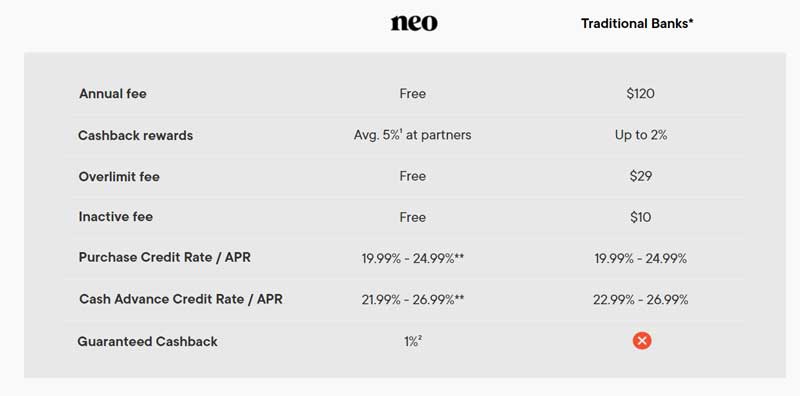Select the Cashback rewards label

[135, 136]
